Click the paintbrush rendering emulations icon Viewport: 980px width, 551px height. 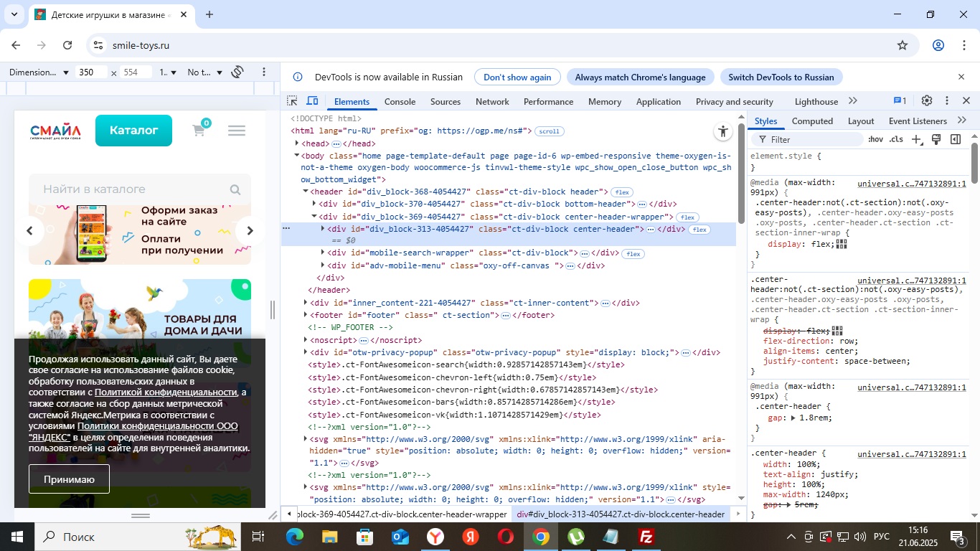tap(936, 139)
